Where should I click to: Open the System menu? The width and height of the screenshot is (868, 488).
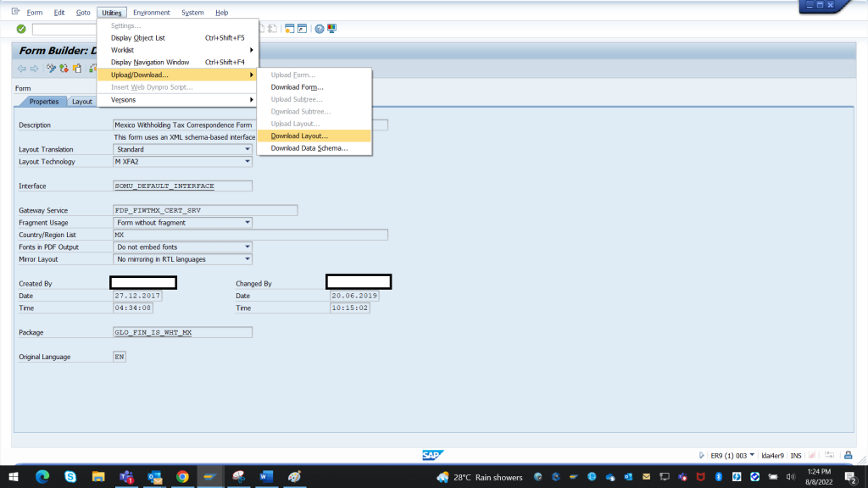(192, 12)
